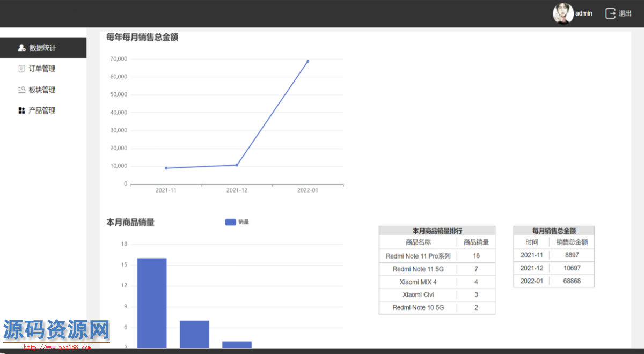Select the Redmi Note 11 5G cell
The image size is (644, 354).
point(418,269)
